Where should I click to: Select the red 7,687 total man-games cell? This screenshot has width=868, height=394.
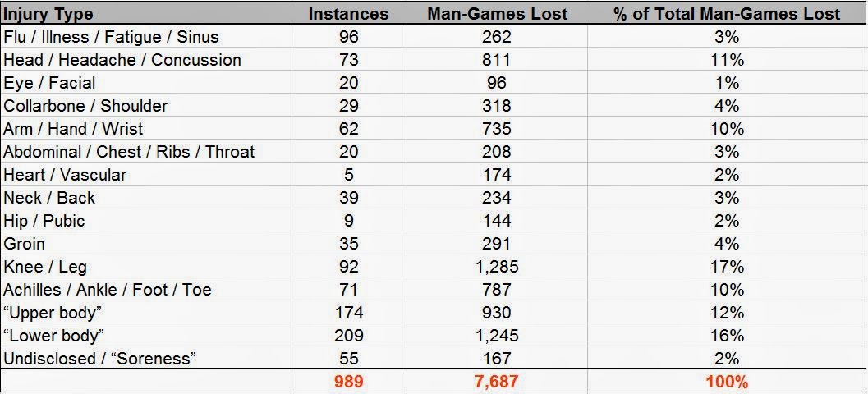coord(497,382)
